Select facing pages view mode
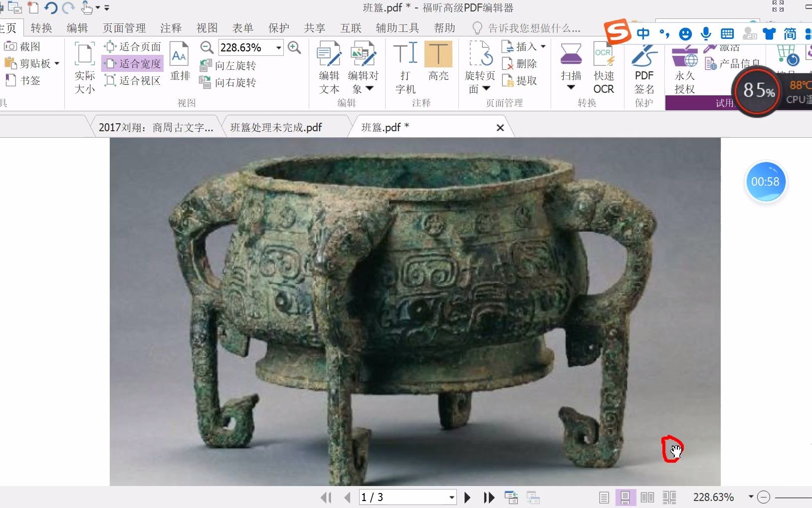The image size is (812, 508). pos(647,498)
